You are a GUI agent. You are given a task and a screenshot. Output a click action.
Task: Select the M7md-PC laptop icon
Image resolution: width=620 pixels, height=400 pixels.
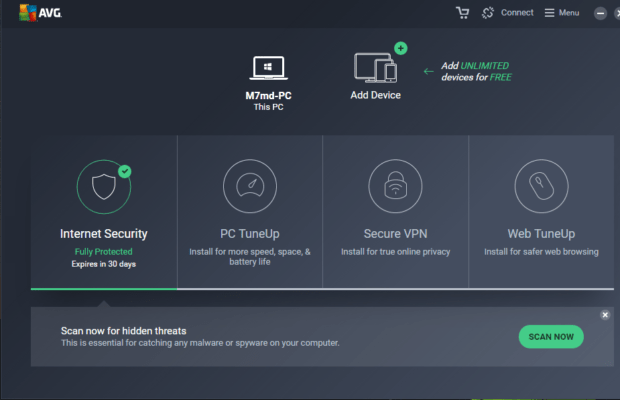pyautogui.click(x=268, y=68)
